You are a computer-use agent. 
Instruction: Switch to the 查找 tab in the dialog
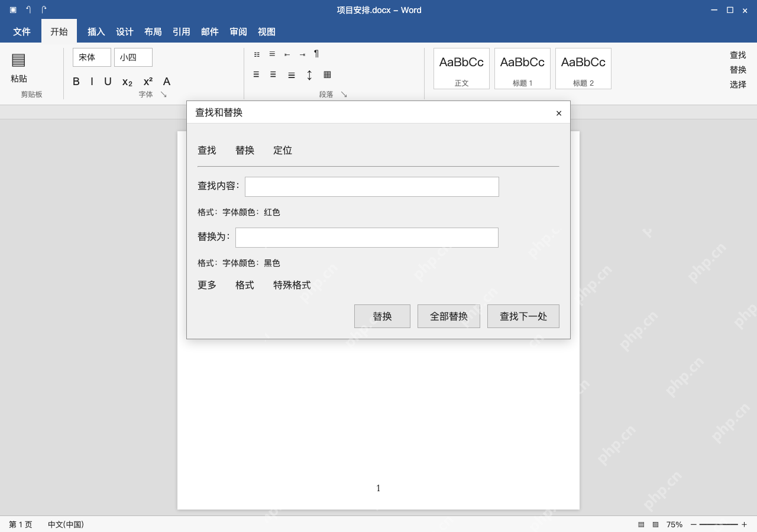pyautogui.click(x=207, y=150)
